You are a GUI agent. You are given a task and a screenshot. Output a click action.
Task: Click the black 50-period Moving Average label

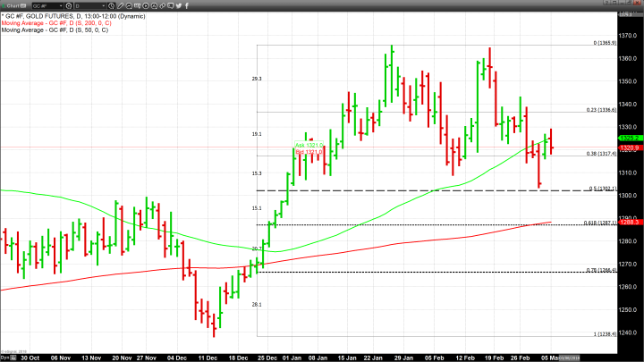[54, 31]
